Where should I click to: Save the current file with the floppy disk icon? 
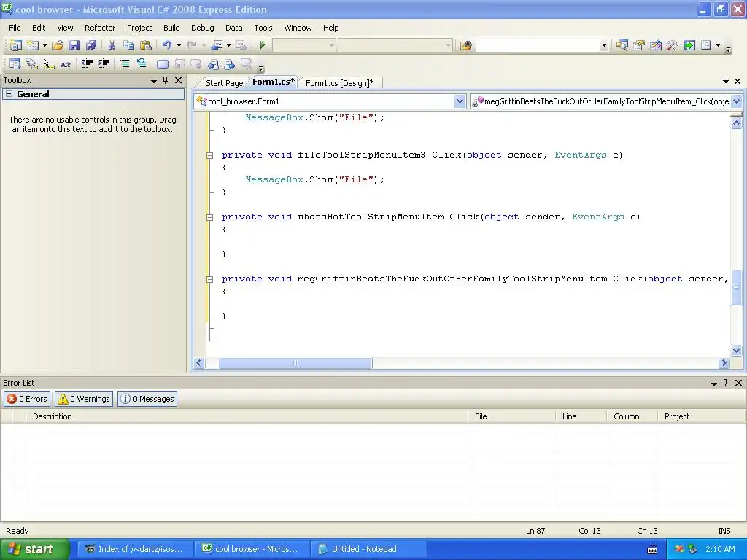click(x=74, y=45)
